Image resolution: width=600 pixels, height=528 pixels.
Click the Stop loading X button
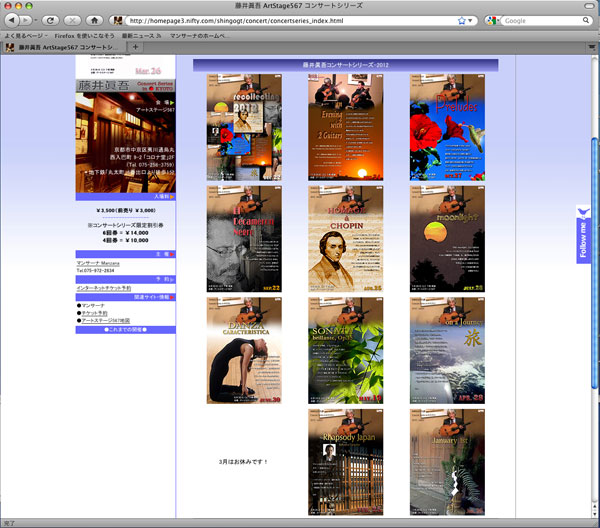coord(72,20)
